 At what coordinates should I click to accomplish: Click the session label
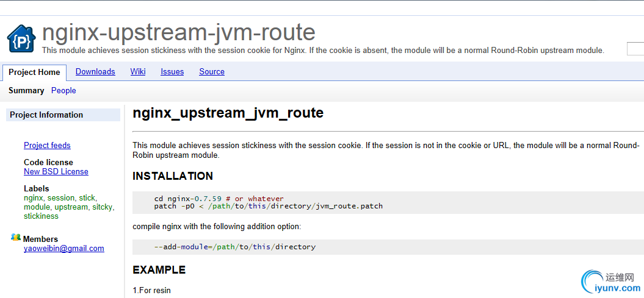pos(61,198)
